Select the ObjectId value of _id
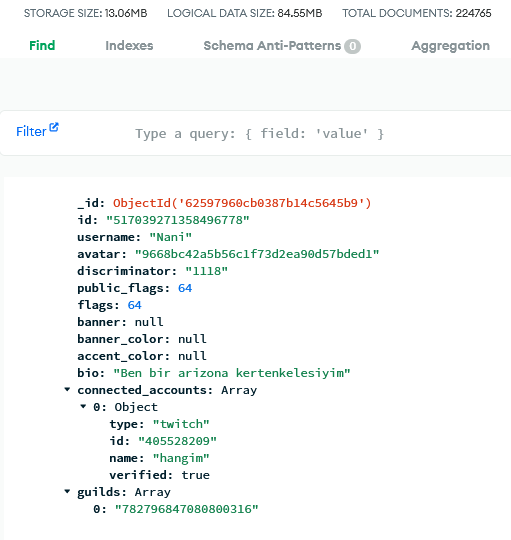Image resolution: width=511 pixels, height=540 pixels. coord(242,203)
